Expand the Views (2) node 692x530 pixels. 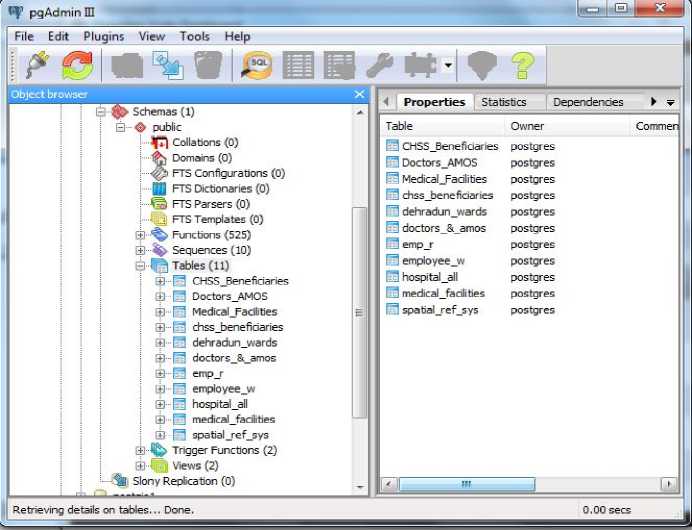[x=140, y=466]
